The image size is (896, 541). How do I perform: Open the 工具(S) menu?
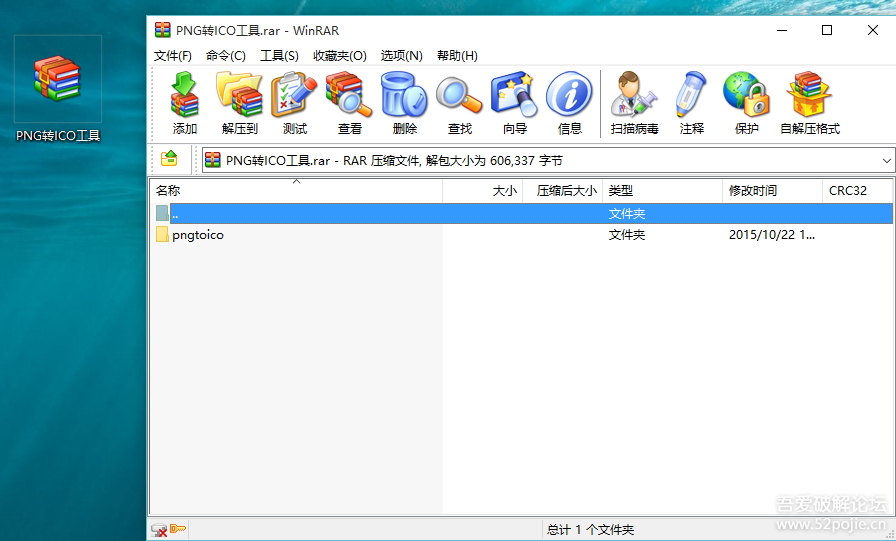[279, 55]
